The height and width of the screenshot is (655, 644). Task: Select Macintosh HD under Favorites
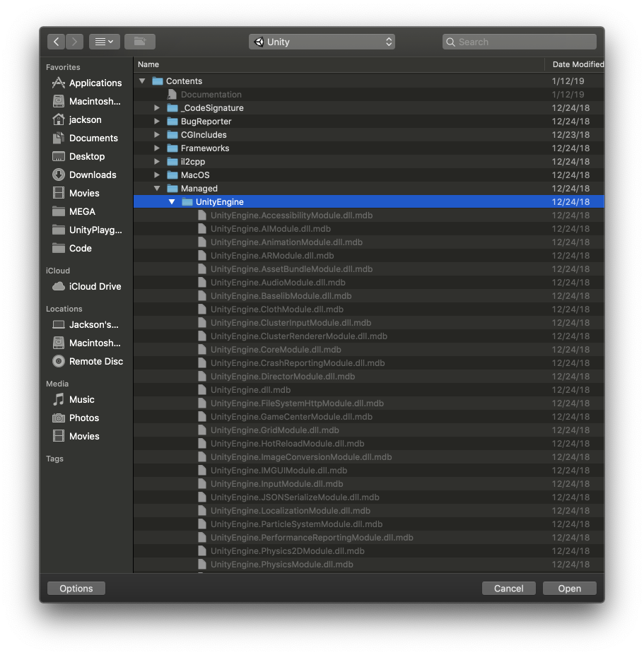(x=88, y=101)
